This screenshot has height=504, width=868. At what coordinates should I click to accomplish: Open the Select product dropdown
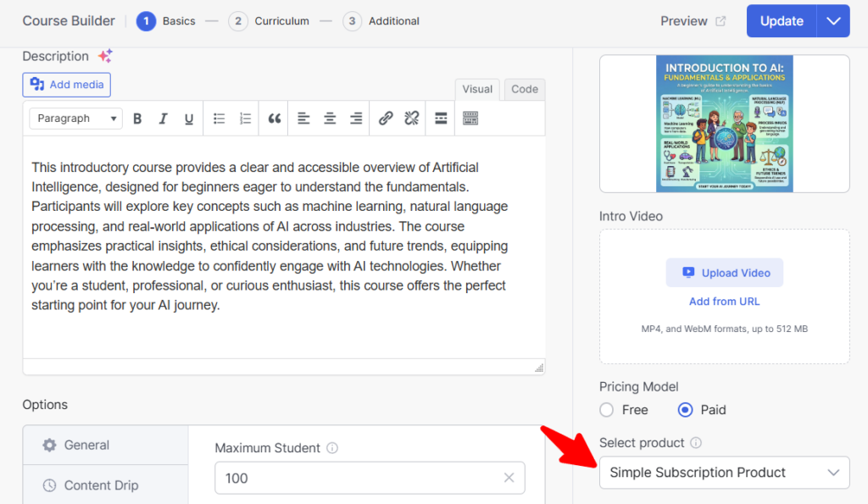pyautogui.click(x=724, y=473)
